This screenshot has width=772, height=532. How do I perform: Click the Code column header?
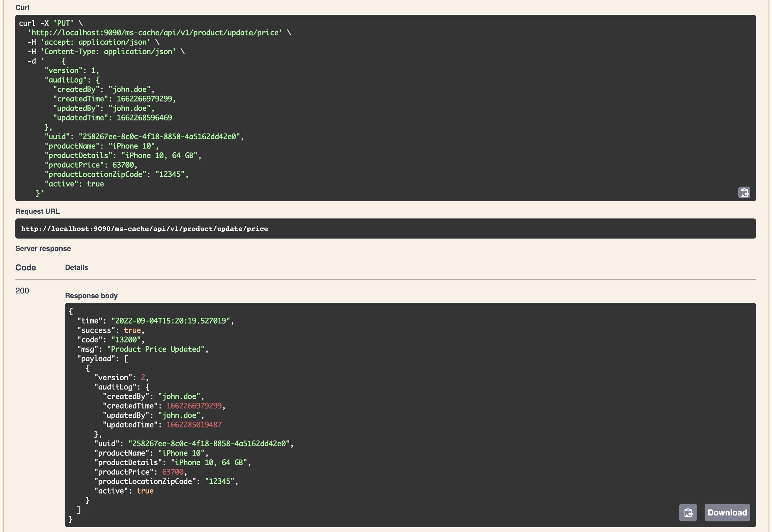click(26, 267)
